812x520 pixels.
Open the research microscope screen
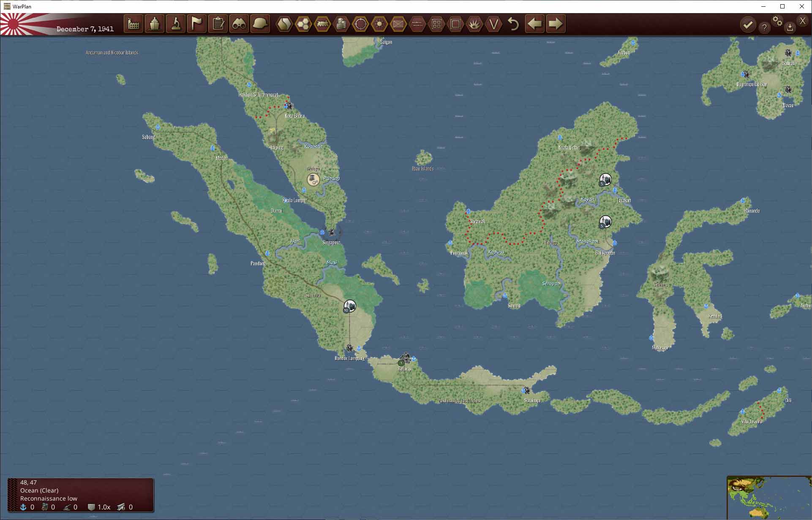tap(176, 24)
